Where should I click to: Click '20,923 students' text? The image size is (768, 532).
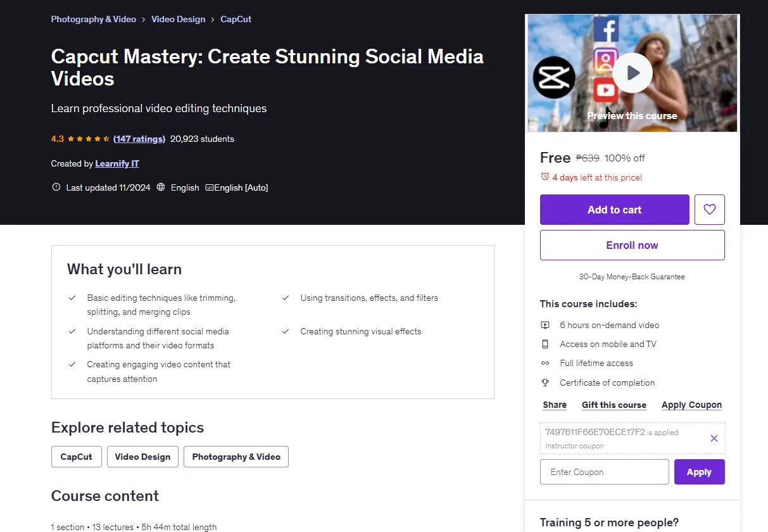202,139
